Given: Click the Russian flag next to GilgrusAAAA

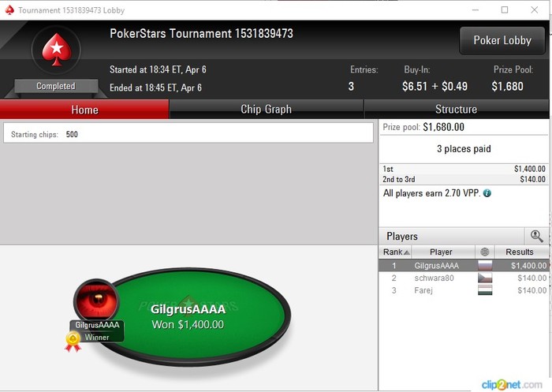Looking at the screenshot, I should [x=485, y=266].
